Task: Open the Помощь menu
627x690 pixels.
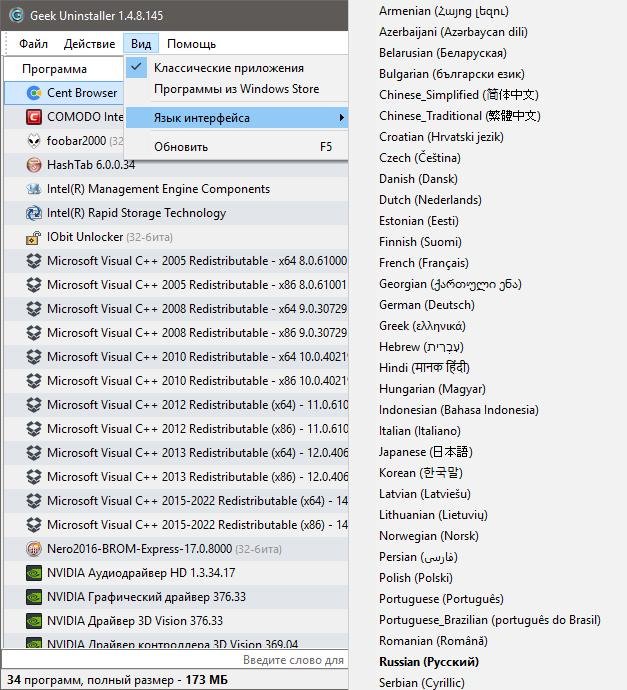Action: (x=191, y=44)
